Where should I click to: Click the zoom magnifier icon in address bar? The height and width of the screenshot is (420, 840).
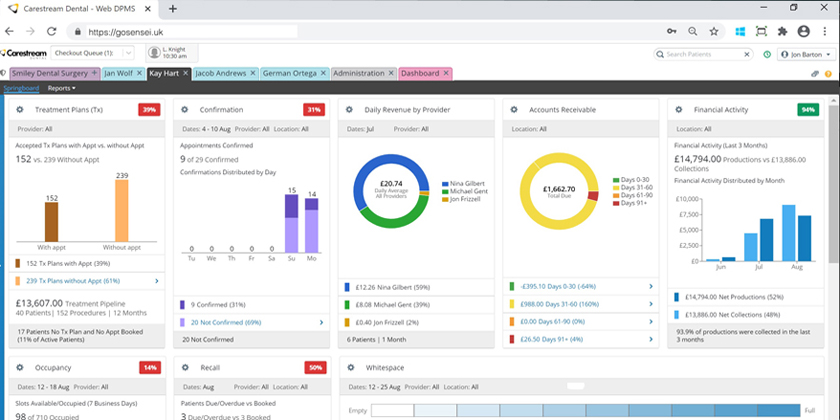coord(693,32)
